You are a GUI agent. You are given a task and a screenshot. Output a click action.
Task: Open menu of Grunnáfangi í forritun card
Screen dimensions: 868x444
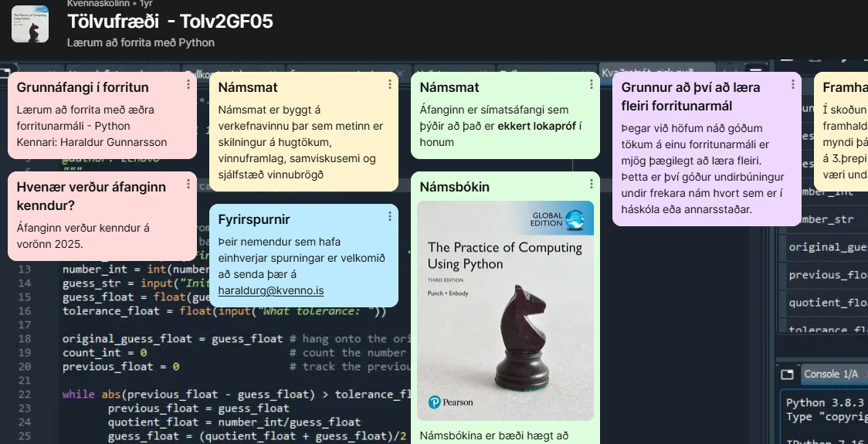[188, 84]
